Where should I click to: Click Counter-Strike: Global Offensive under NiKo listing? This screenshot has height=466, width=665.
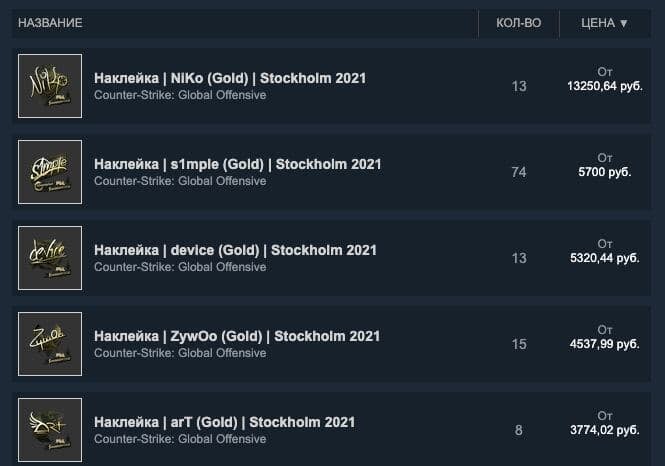point(180,95)
